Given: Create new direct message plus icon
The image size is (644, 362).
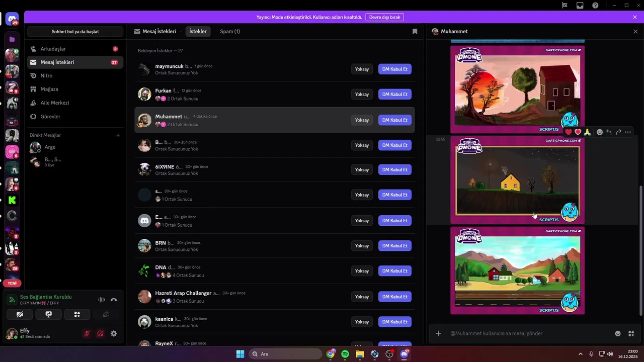Looking at the screenshot, I should click(118, 135).
